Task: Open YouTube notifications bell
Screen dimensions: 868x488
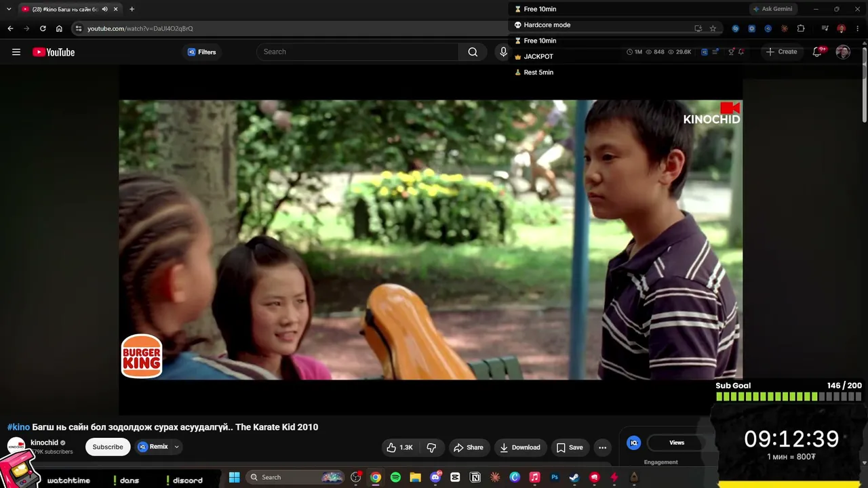Action: pyautogui.click(x=817, y=52)
